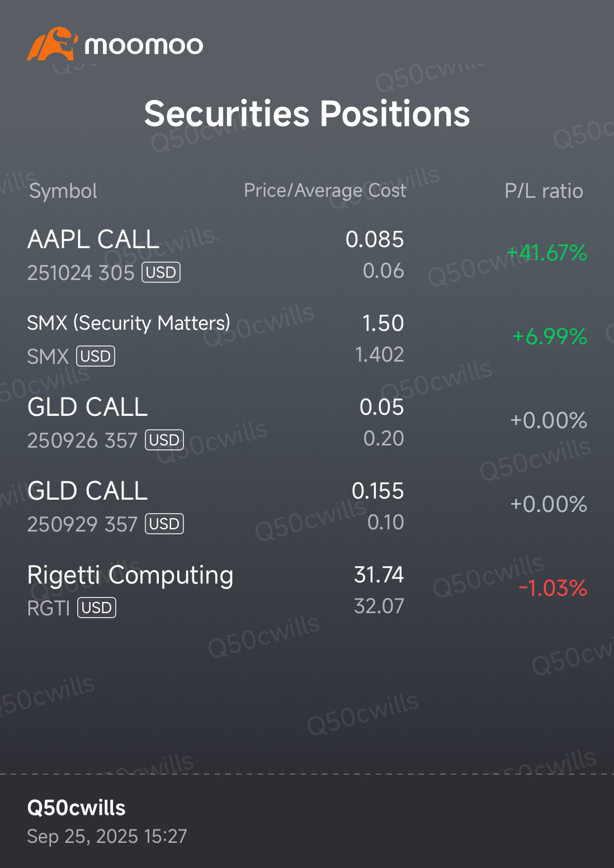Open the SMX (Security Matters) position

pyautogui.click(x=129, y=323)
